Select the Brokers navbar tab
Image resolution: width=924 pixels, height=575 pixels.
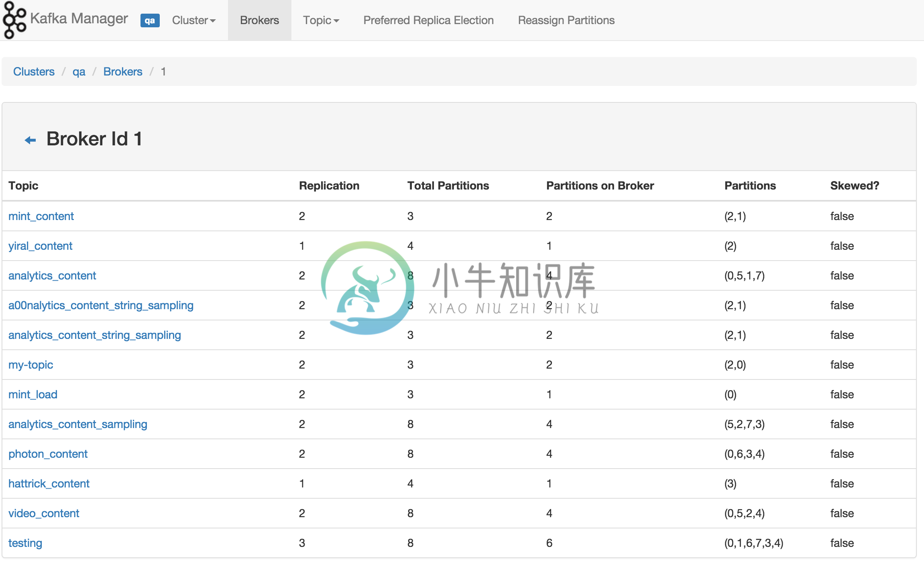point(259,20)
